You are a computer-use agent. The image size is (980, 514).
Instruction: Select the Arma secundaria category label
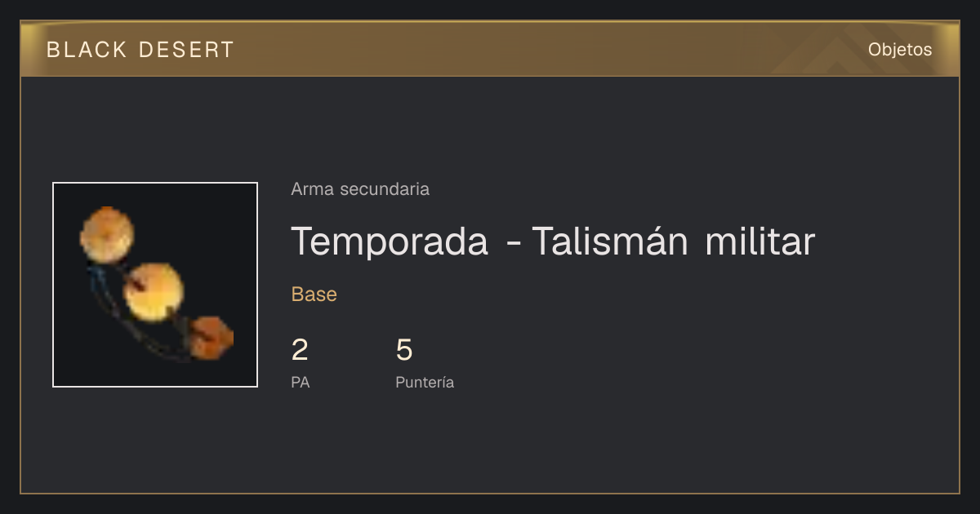click(x=360, y=189)
